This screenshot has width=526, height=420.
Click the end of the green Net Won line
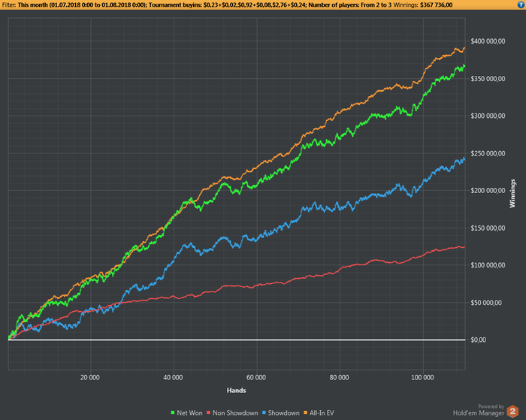[464, 65]
